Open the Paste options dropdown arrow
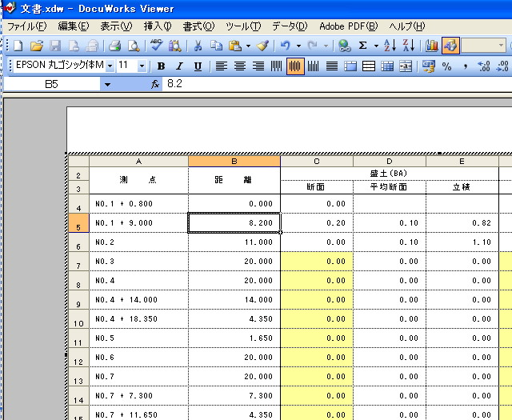The width and height of the screenshot is (512, 420). 248,46
